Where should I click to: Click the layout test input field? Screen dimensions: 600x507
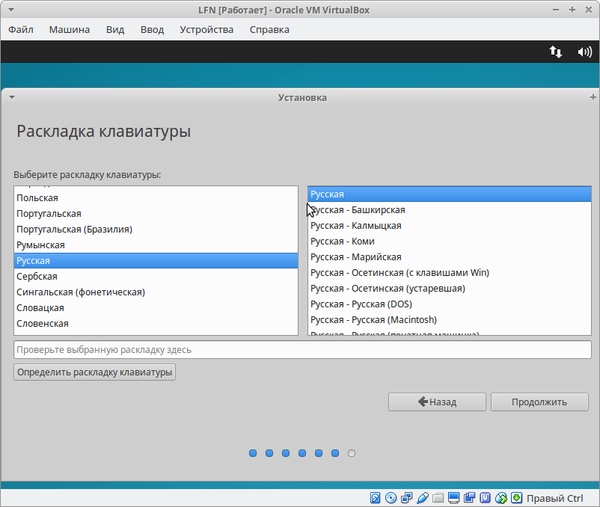tap(301, 350)
